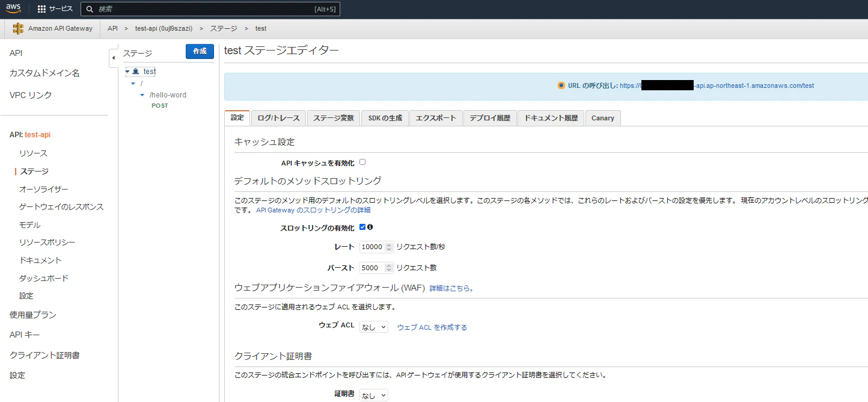Collapse the /hello-word resource node
The image size is (868, 402).
(x=142, y=95)
